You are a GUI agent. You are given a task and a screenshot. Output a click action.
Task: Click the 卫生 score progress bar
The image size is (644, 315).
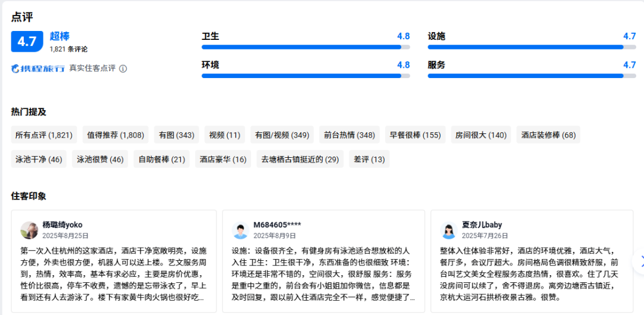(x=305, y=47)
